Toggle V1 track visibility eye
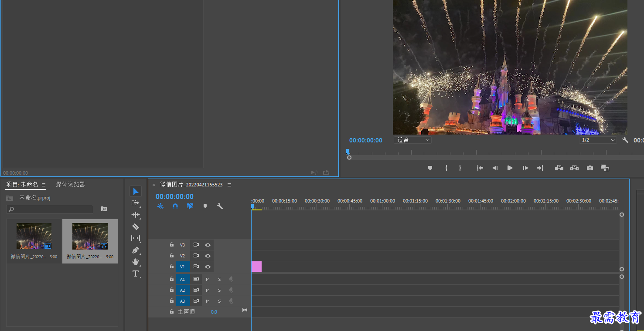The image size is (644, 331). [x=208, y=267]
